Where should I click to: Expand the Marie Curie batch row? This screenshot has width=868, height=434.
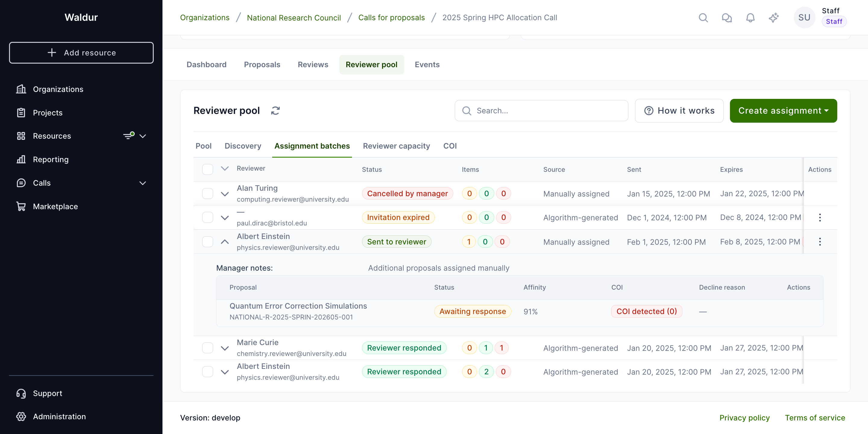tap(225, 348)
